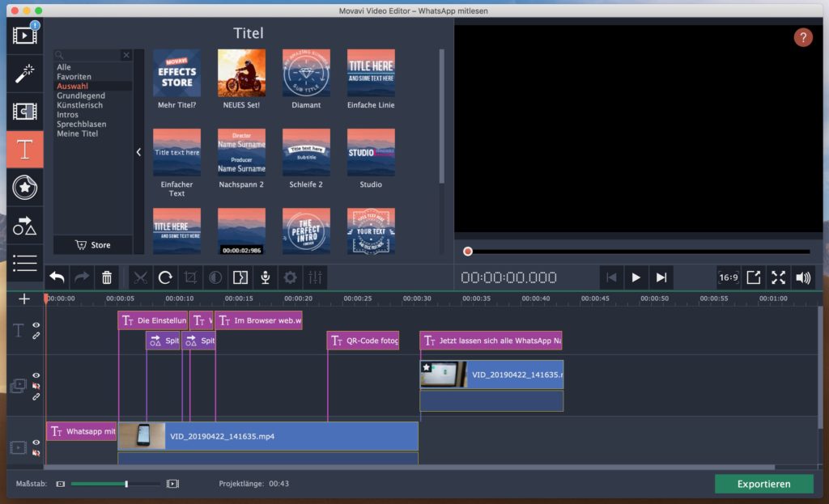
Task: Select the Grundlegend title category
Action: [x=81, y=95]
